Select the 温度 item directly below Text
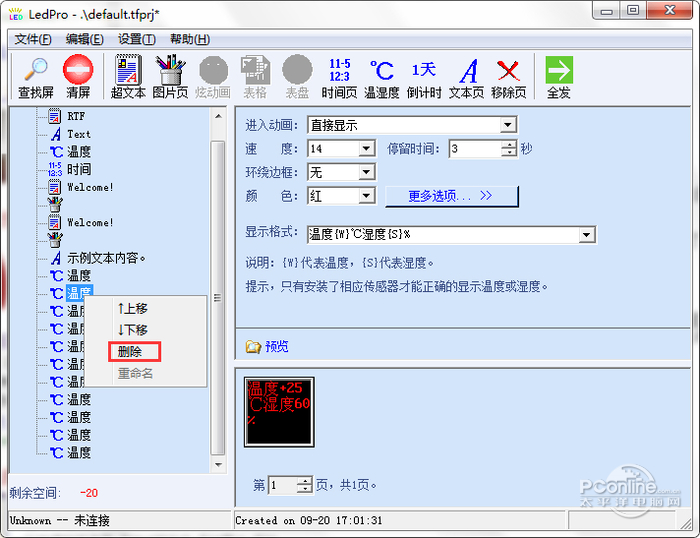Screen dimensions: 700x538 79,152
